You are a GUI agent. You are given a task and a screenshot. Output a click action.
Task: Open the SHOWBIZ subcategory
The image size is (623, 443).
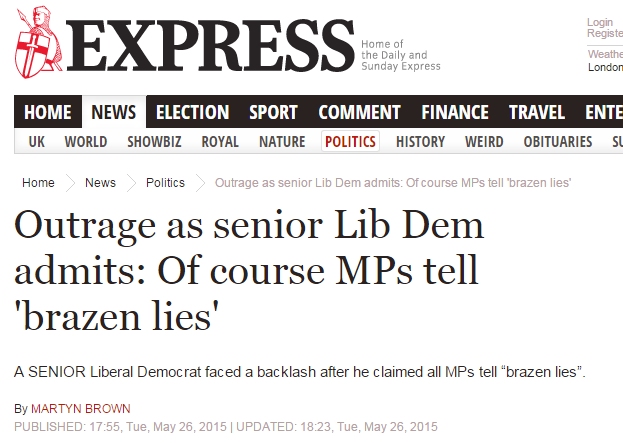pos(154,141)
